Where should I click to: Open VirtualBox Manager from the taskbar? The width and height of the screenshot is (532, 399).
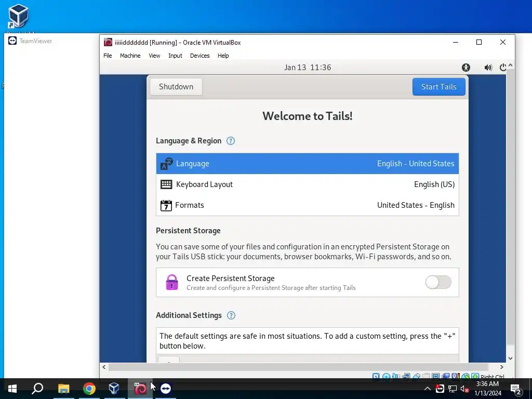point(114,389)
